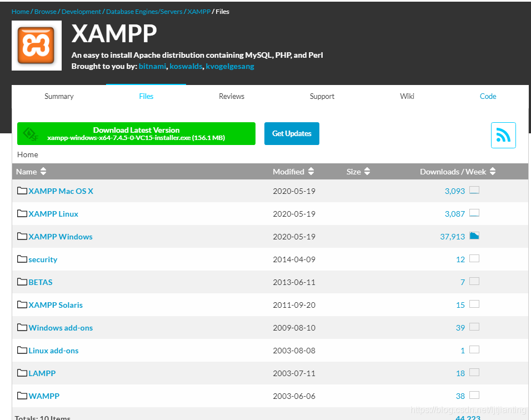
Task: Click the 3,093 weekly downloads count
Action: click(455, 191)
